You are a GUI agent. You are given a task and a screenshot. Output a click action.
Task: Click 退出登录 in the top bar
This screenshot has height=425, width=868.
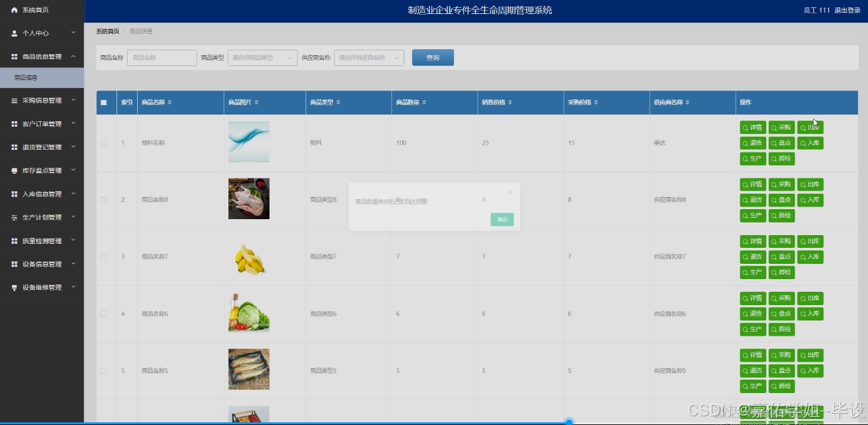847,10
